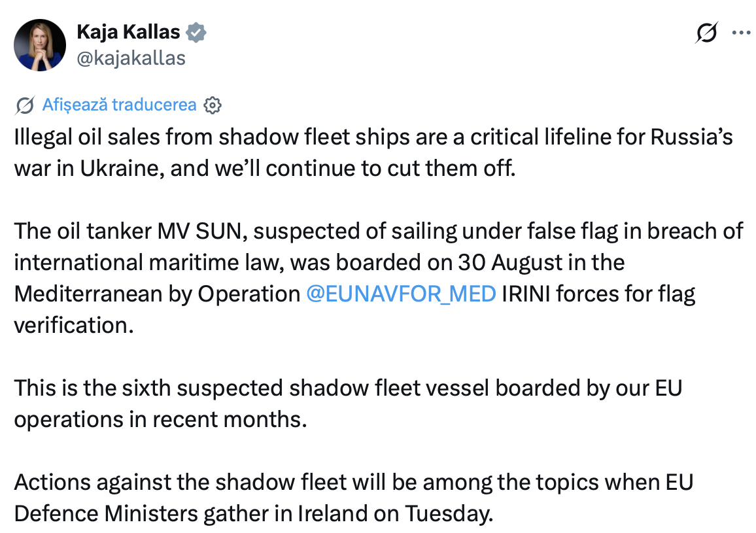Click the line starting 'This is the sixth'

[348, 388]
